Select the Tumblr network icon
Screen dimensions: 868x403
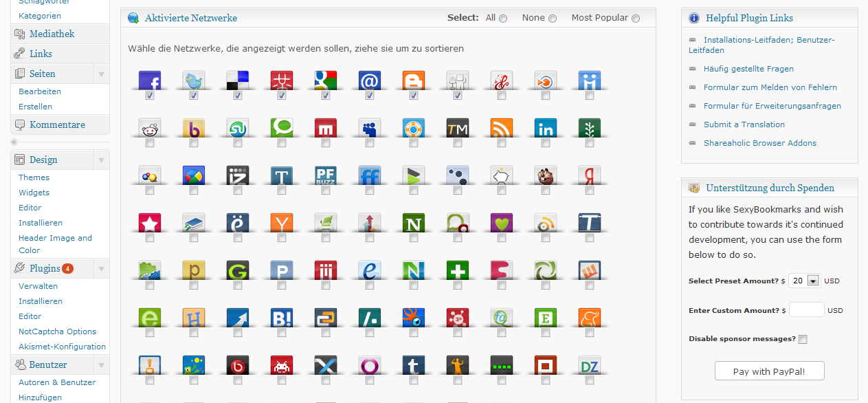tap(414, 365)
